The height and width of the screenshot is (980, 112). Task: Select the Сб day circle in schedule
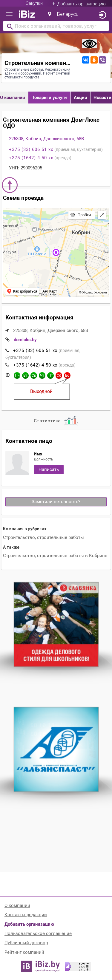[x=59, y=375]
